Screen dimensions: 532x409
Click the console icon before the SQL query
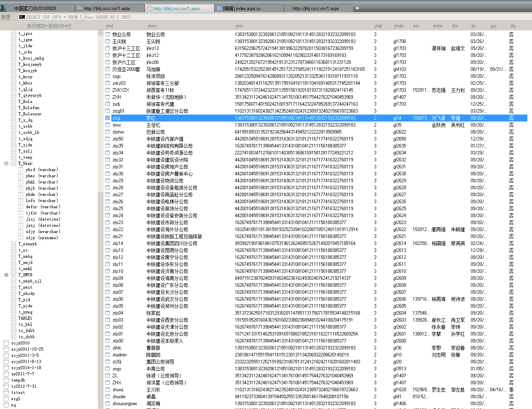click(22, 17)
